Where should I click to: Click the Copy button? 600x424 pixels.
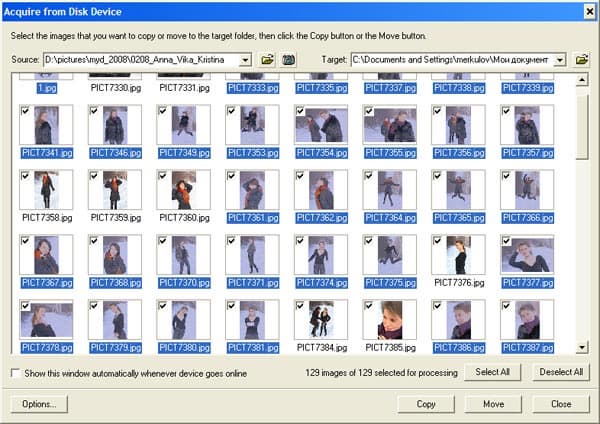426,404
